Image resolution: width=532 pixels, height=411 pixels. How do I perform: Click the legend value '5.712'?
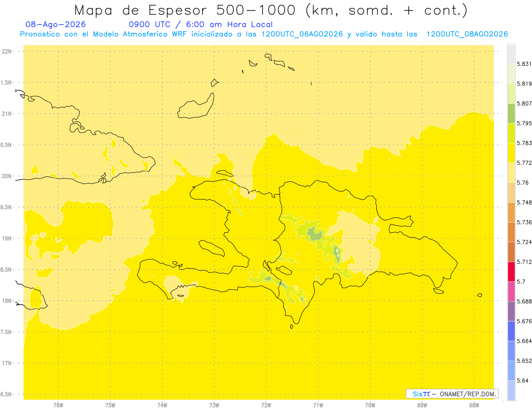[x=524, y=262]
